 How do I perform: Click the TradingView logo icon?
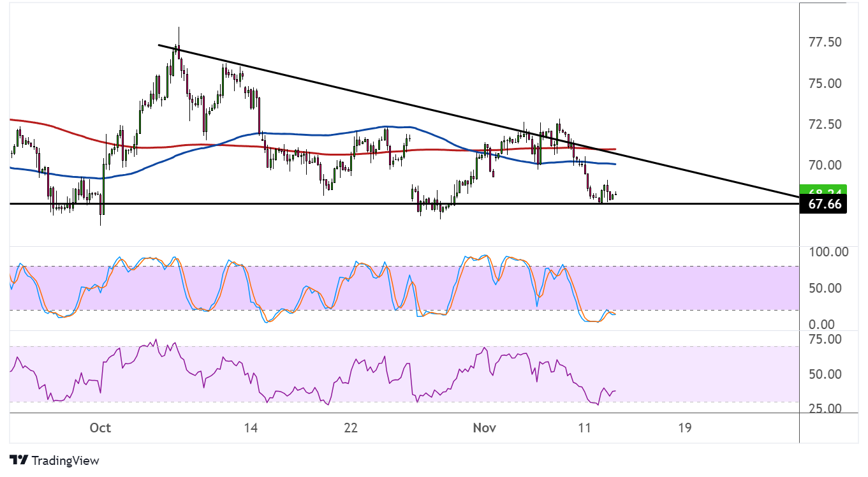[19, 460]
